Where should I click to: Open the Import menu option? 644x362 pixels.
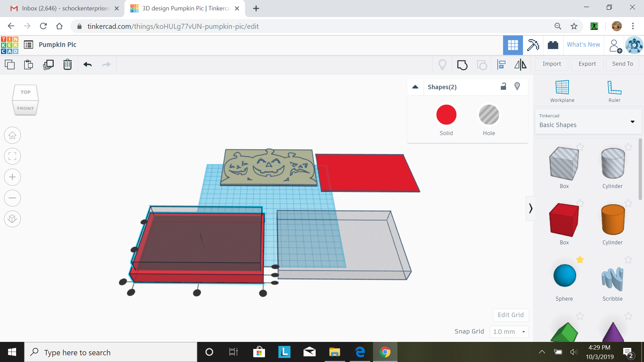551,64
